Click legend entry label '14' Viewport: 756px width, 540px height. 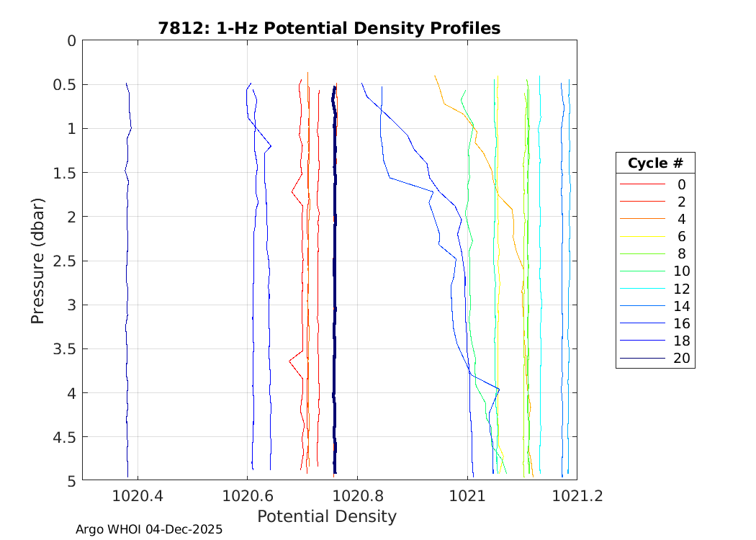pos(681,306)
